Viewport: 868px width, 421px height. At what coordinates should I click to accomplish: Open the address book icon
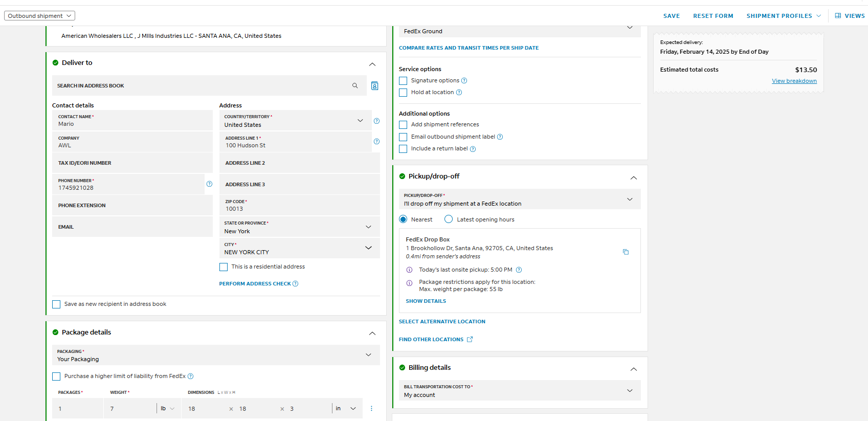click(374, 86)
